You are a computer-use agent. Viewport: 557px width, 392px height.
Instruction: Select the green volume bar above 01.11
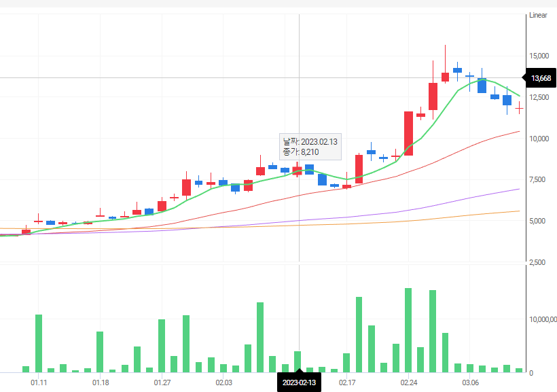[x=39, y=343]
